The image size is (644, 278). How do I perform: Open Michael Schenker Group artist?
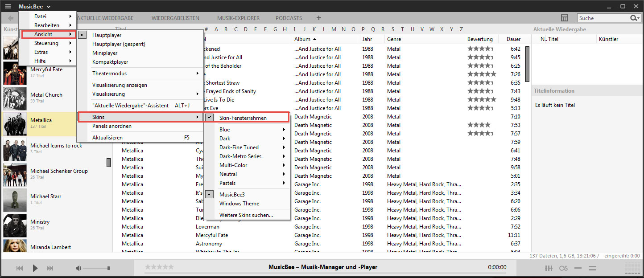(59, 171)
